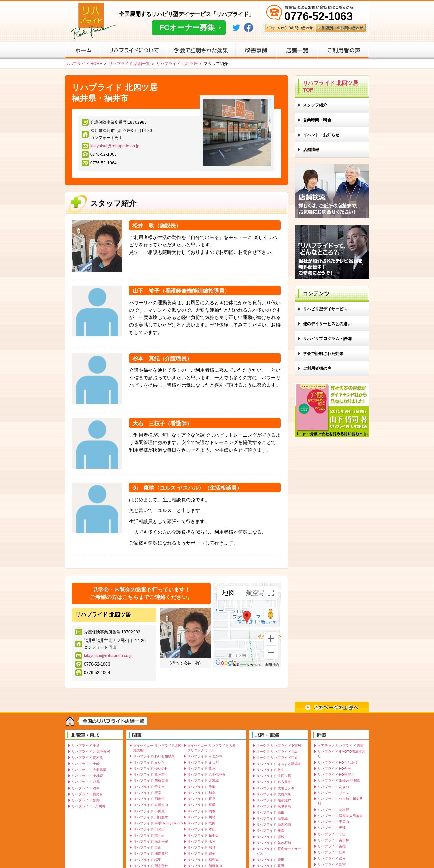Image resolution: width=434 pixels, height=868 pixels.
Task: Click the mail icon in the top info box
Action: pos(85,146)
